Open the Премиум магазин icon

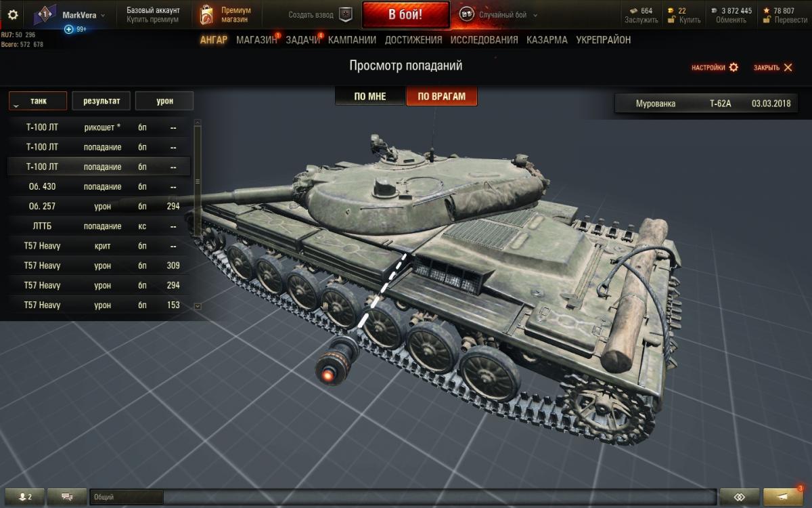pos(206,15)
